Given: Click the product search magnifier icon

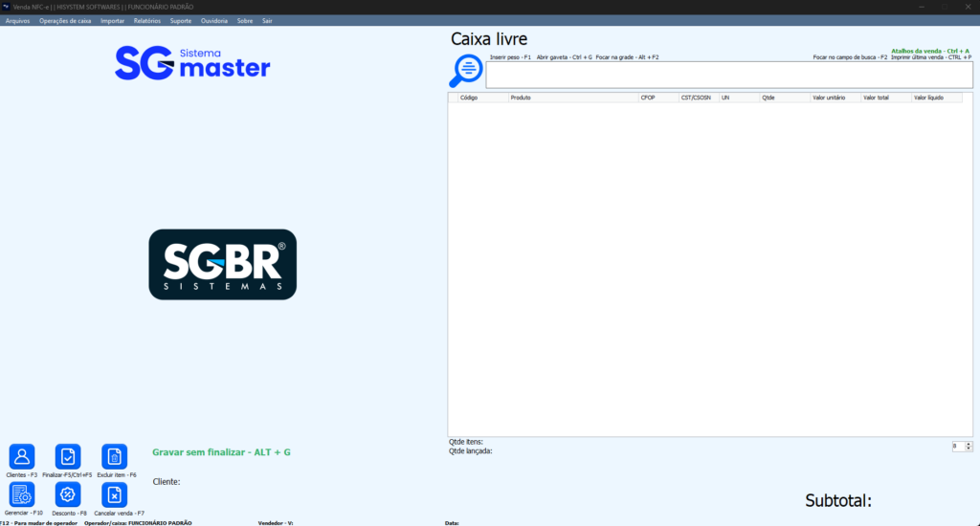Looking at the screenshot, I should click(x=466, y=71).
